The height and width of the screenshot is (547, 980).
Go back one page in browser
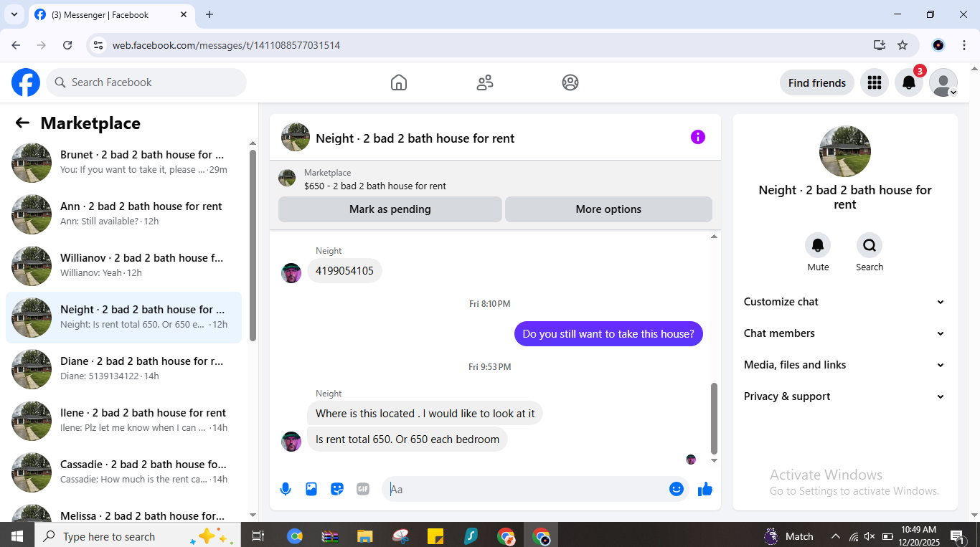click(x=16, y=45)
